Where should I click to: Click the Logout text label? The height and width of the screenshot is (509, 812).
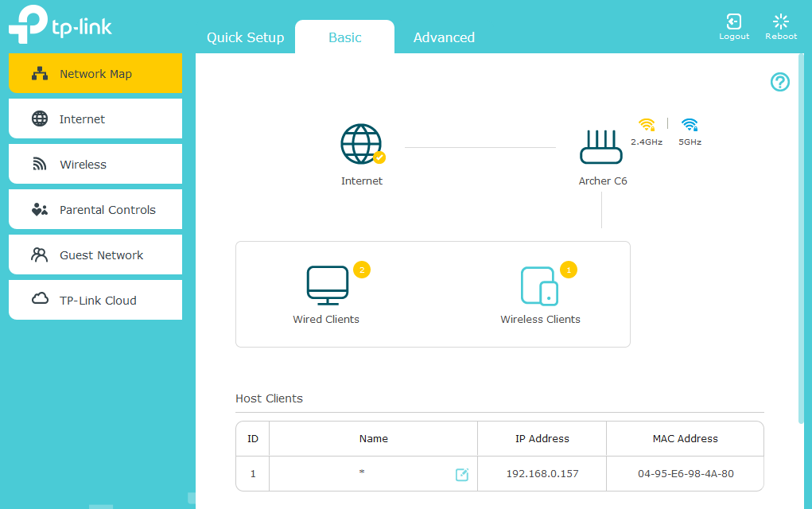pos(734,37)
